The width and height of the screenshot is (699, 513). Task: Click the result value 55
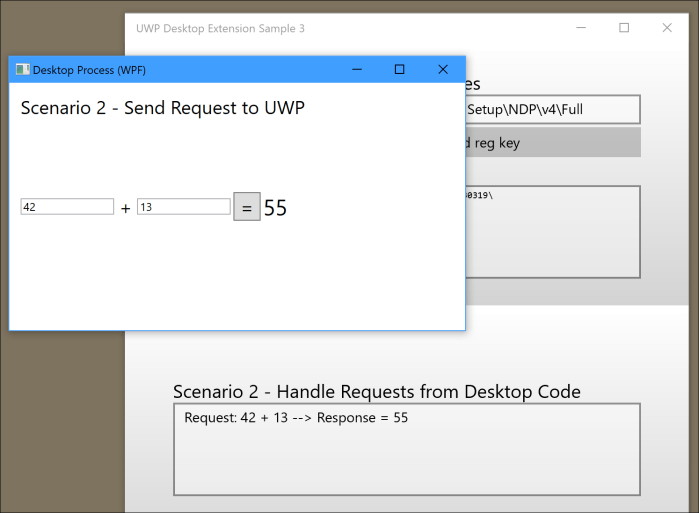[x=276, y=208]
